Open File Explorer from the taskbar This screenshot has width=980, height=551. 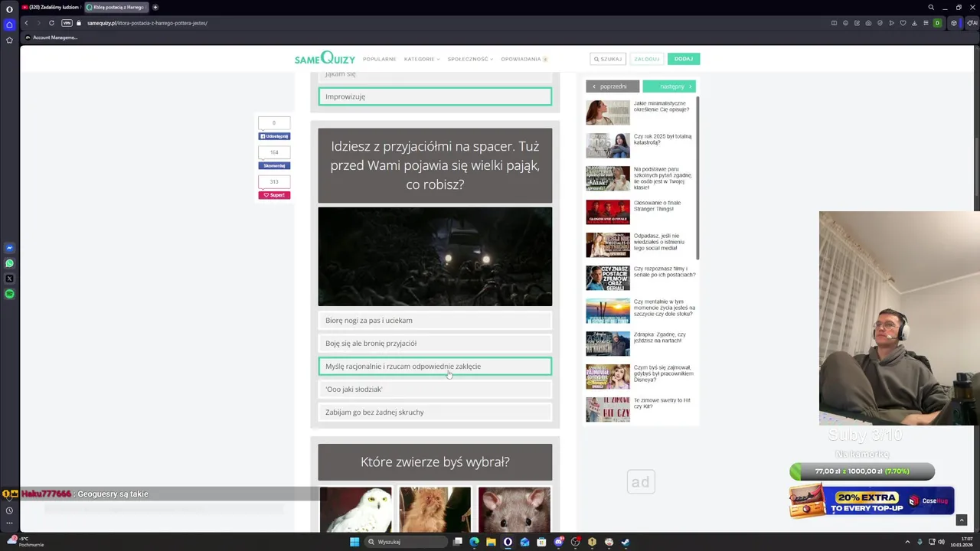pyautogui.click(x=491, y=542)
